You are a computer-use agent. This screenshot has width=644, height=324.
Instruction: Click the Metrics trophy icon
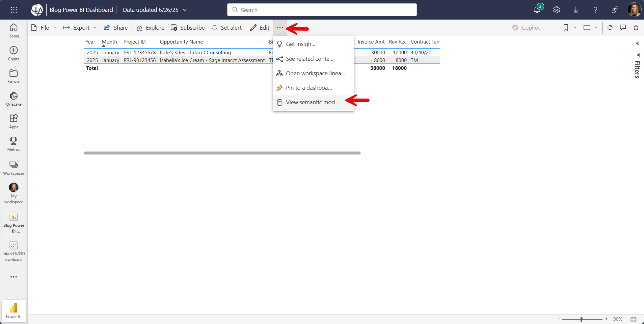point(14,144)
